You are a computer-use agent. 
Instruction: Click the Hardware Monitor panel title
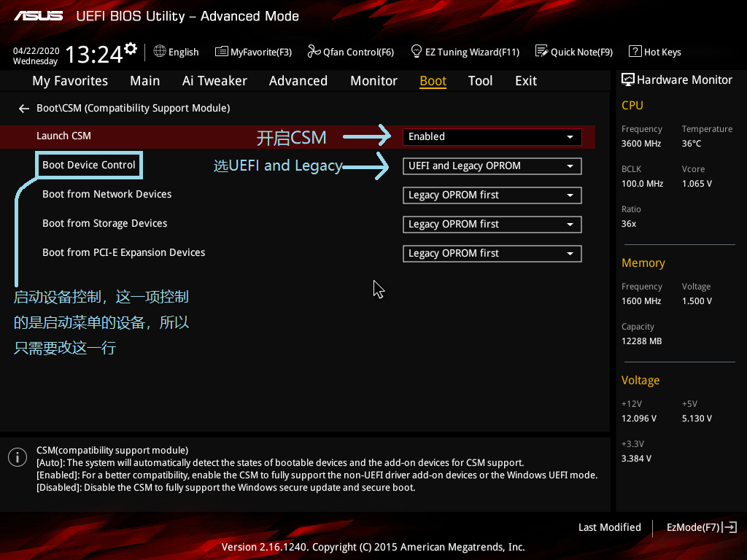[x=684, y=80]
